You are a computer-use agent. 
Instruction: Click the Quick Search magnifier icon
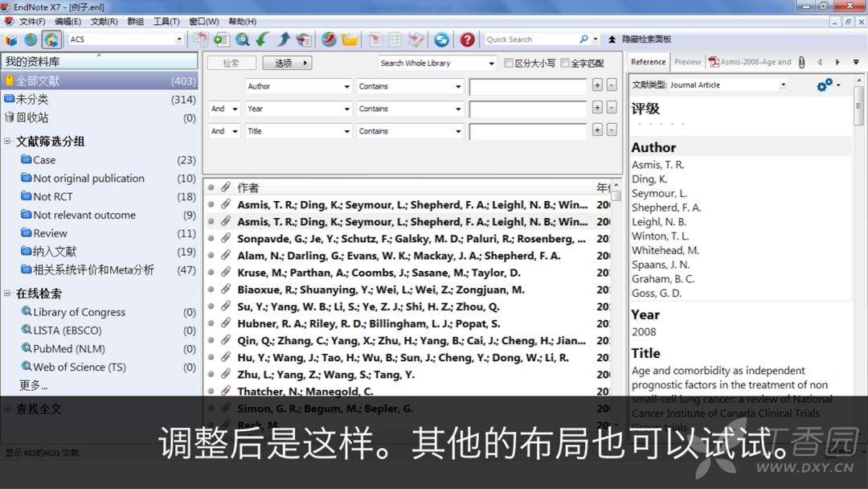[584, 39]
